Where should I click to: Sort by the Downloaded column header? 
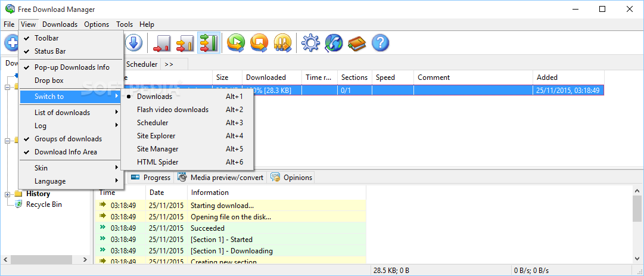(272, 77)
